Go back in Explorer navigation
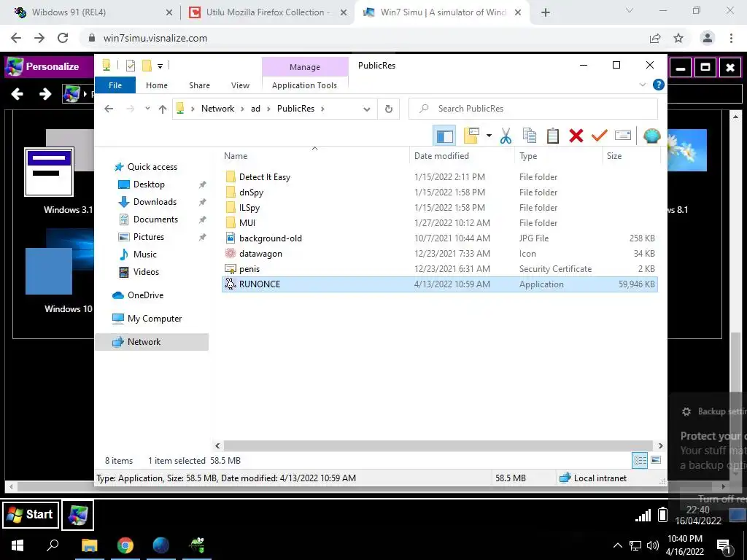 (109, 109)
